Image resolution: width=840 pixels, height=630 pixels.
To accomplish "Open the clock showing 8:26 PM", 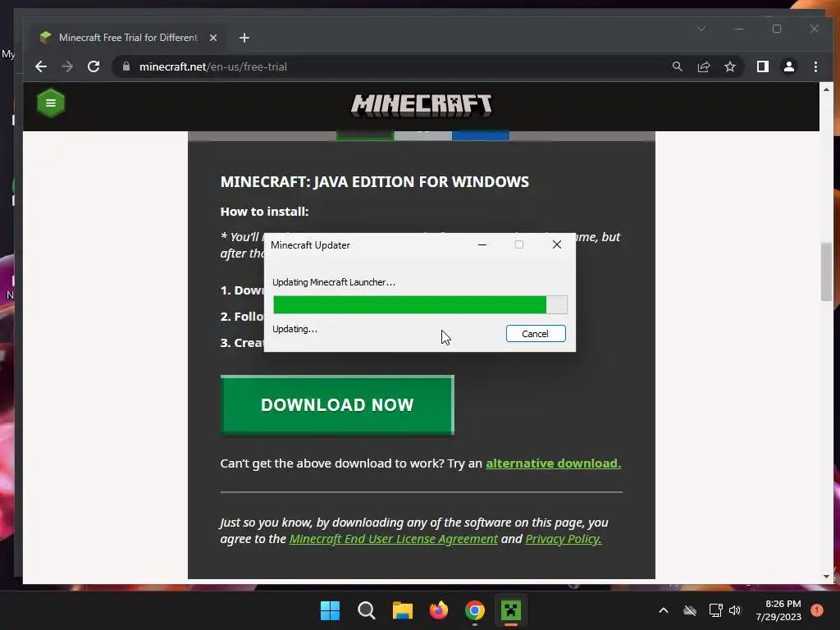I will pos(778,610).
